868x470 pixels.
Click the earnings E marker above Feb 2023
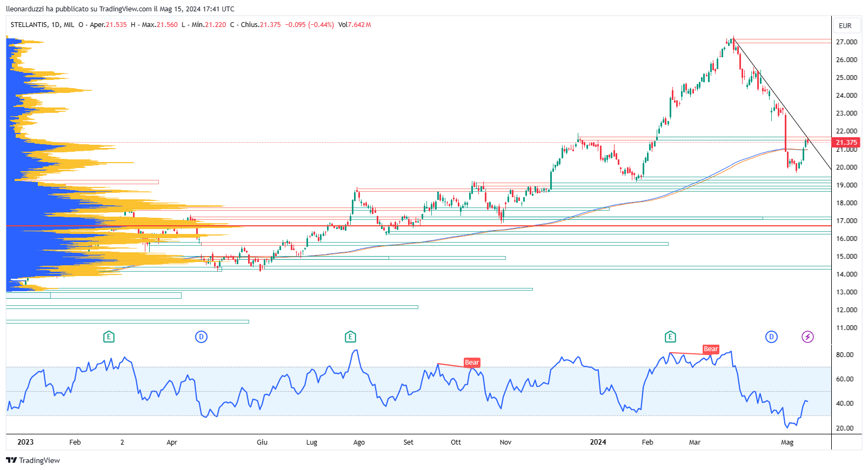[109, 337]
